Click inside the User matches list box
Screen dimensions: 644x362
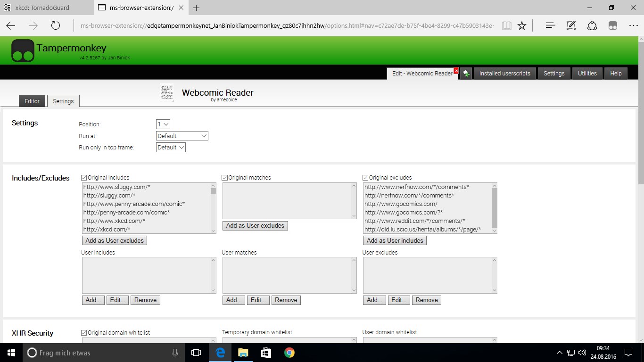click(289, 275)
